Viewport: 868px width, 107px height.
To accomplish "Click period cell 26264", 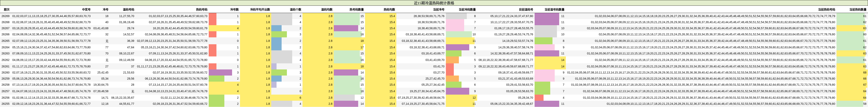I will click(5, 48).
